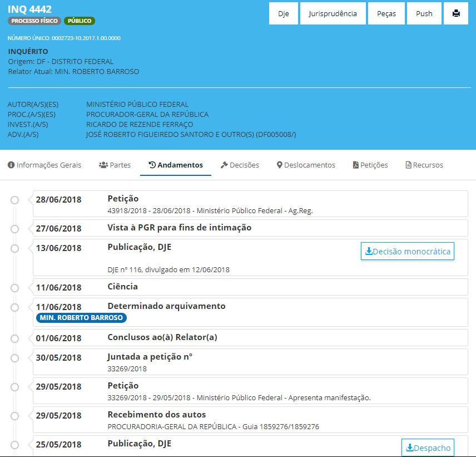The height and width of the screenshot is (457, 476).
Task: Open Jurisprudência
Action: (x=333, y=13)
